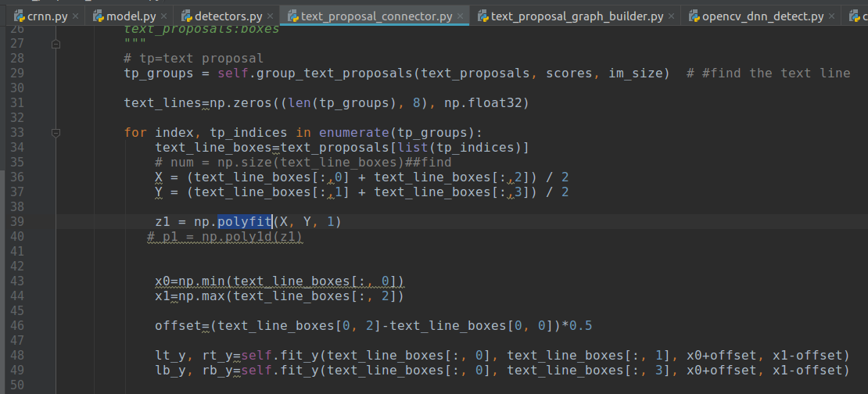Click the variable X on line 36
868x394 pixels.
click(x=159, y=177)
